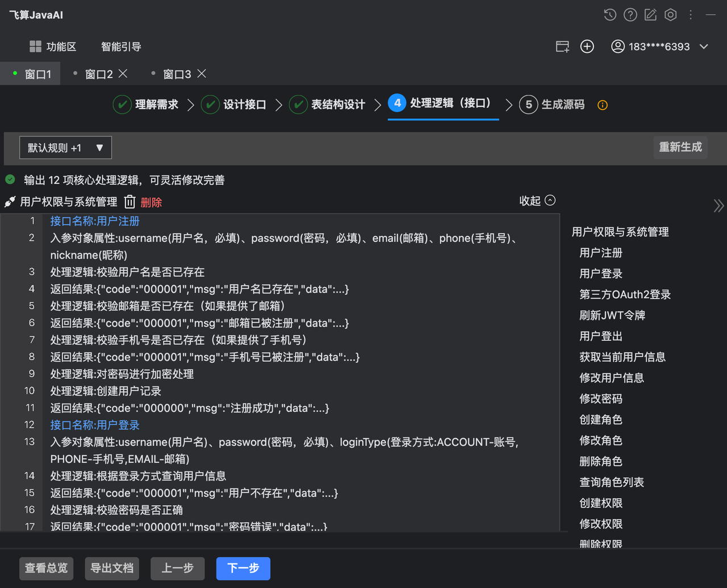
Task: Select 刷新JWT令牌 in the outline
Action: point(612,315)
